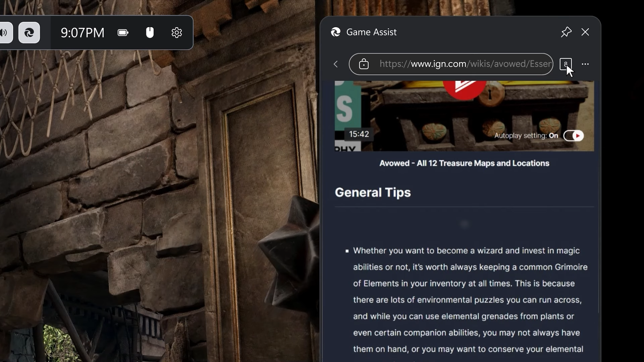Click the General Tips heading
Viewport: 644px width, 362px height.
click(x=373, y=192)
